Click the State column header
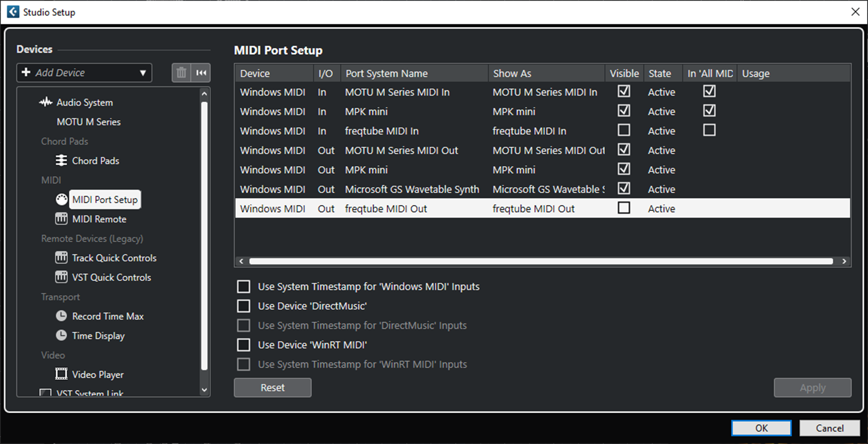Screen dimensions: 868x444 663,73
